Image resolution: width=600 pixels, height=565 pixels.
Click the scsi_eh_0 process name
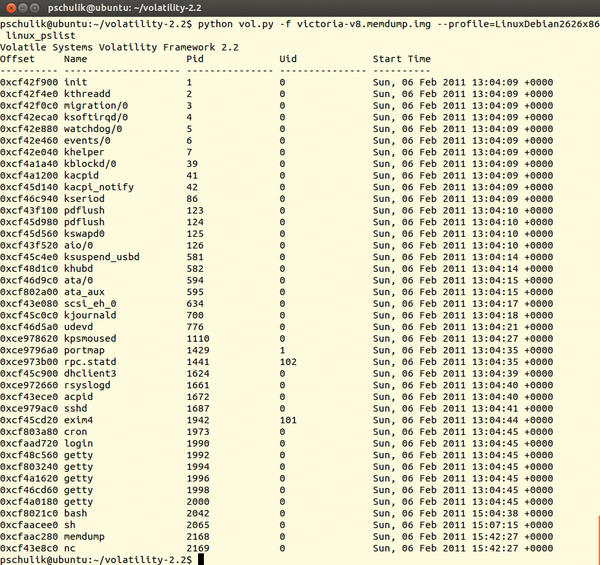pos(90,304)
